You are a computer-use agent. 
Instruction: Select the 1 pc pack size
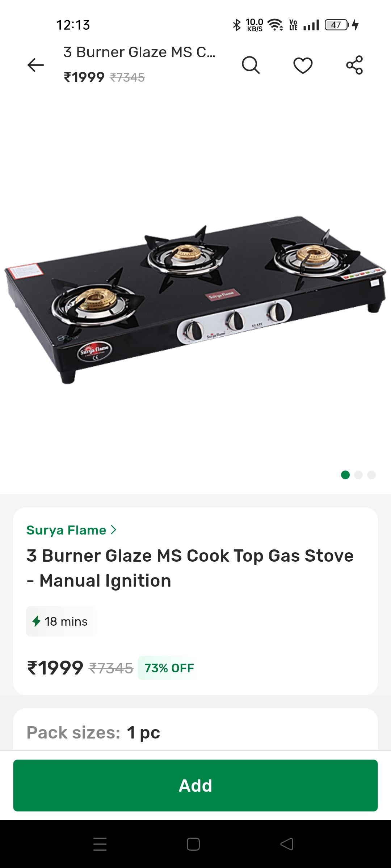click(x=143, y=733)
